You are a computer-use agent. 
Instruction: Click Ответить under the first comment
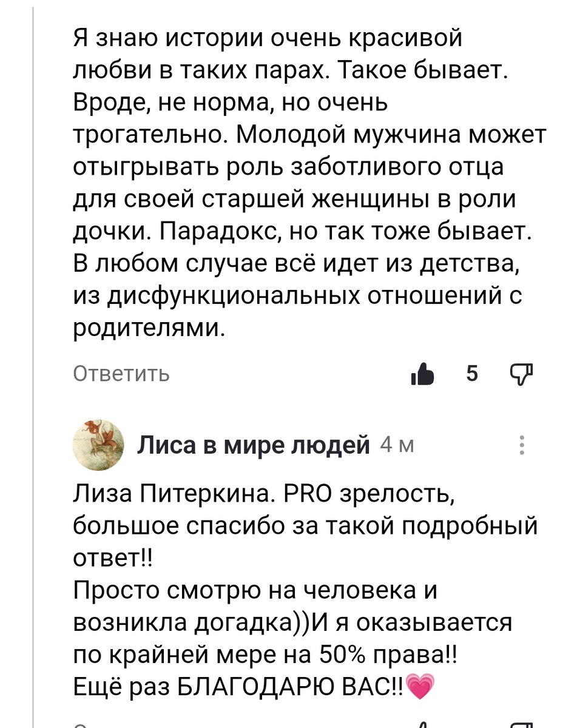coord(119,374)
